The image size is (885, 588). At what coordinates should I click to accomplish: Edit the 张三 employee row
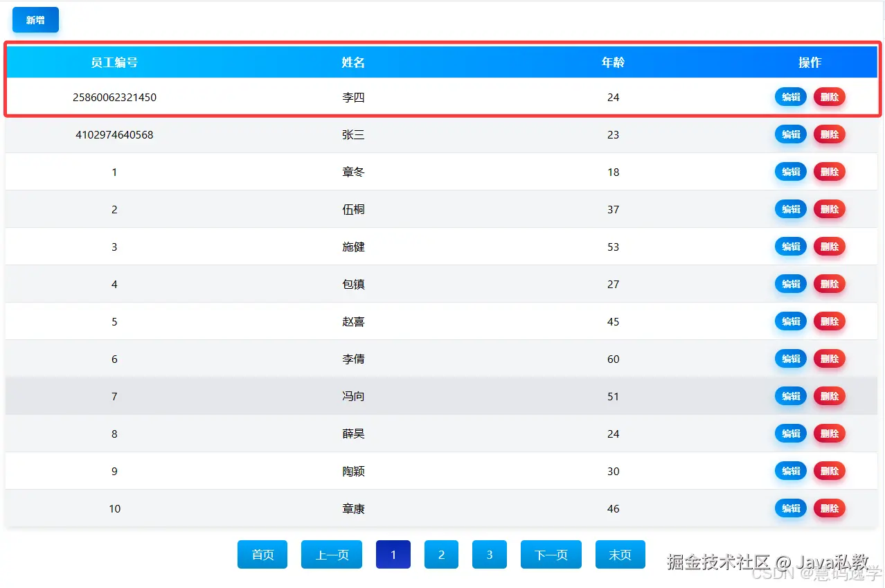[791, 134]
